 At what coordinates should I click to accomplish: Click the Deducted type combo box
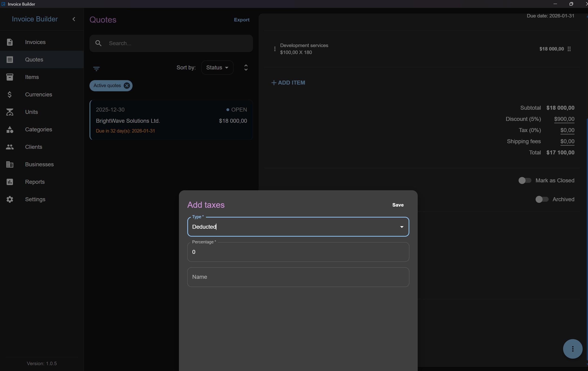click(298, 227)
